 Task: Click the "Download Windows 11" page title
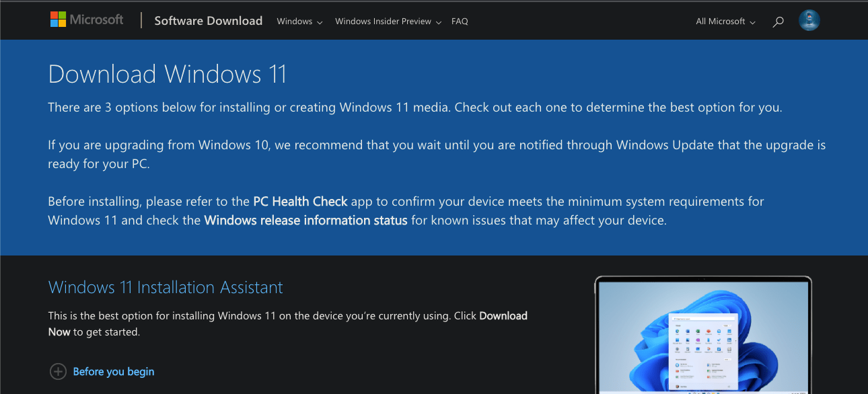pyautogui.click(x=167, y=74)
